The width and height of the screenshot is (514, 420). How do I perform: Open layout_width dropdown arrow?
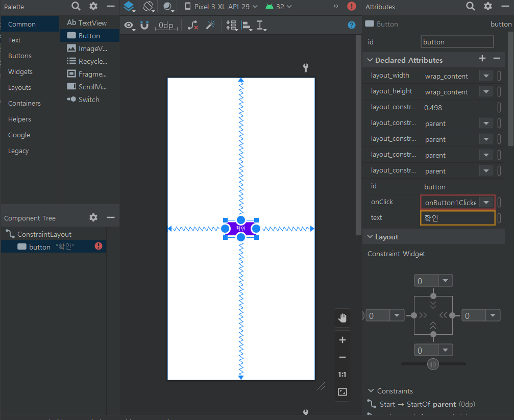(x=486, y=76)
